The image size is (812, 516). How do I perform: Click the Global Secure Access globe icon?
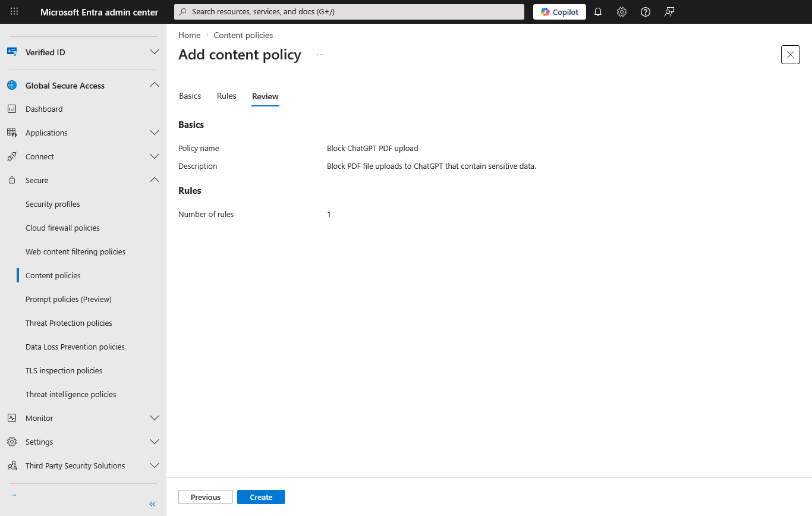[12, 86]
